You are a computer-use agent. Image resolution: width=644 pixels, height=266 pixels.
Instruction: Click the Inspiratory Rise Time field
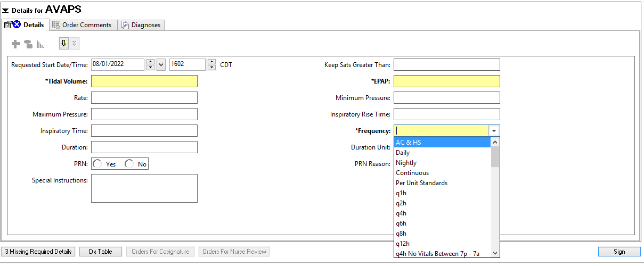point(447,114)
